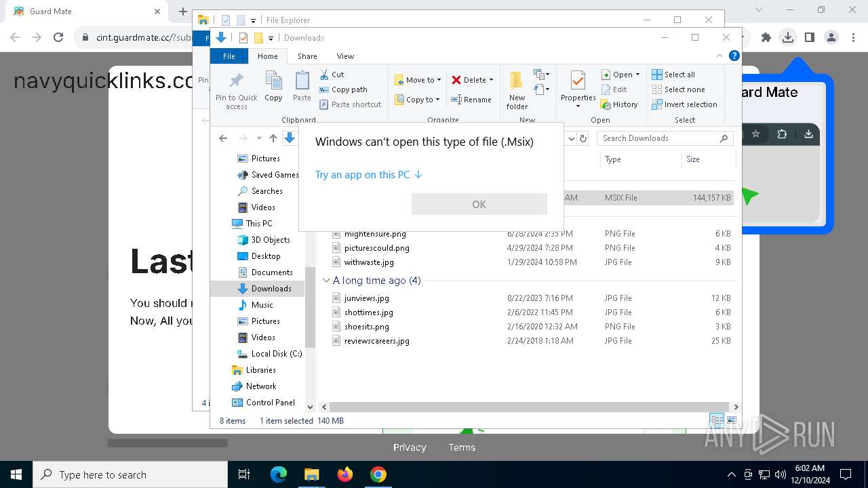
Task: Open the Delete dropdown in ribbon
Action: [473, 80]
